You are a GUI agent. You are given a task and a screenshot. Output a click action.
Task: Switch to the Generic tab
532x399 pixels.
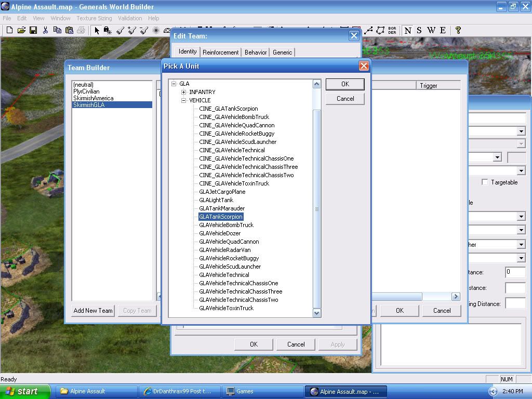[x=282, y=52]
